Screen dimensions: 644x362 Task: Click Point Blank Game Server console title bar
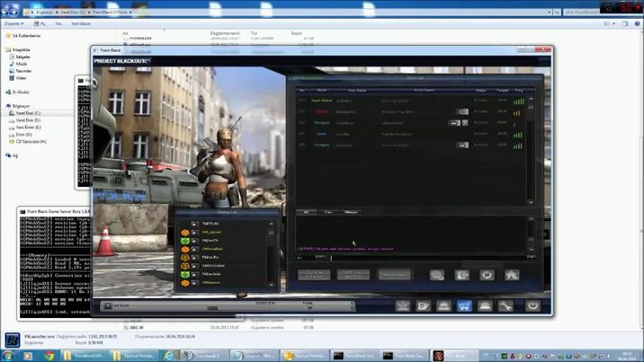(54, 212)
